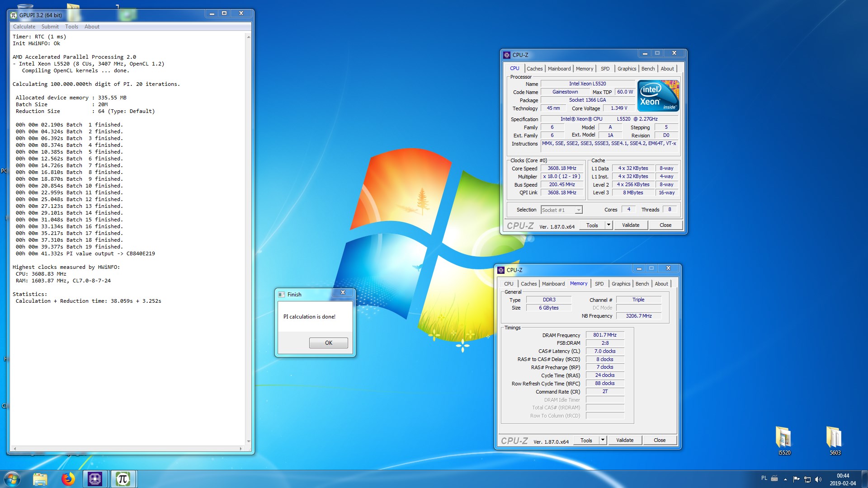Switch to About tab in lower CPU-Z
Screen dimensions: 868x488
[661, 284]
